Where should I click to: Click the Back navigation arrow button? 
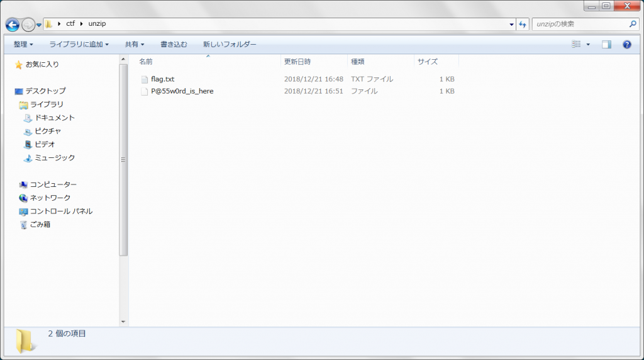(13, 25)
